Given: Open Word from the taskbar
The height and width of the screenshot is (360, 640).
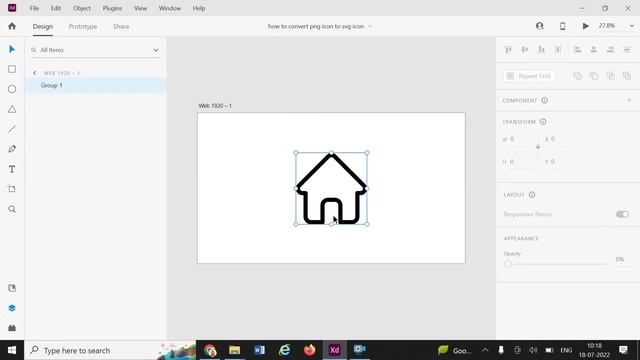Looking at the screenshot, I should (x=259, y=350).
